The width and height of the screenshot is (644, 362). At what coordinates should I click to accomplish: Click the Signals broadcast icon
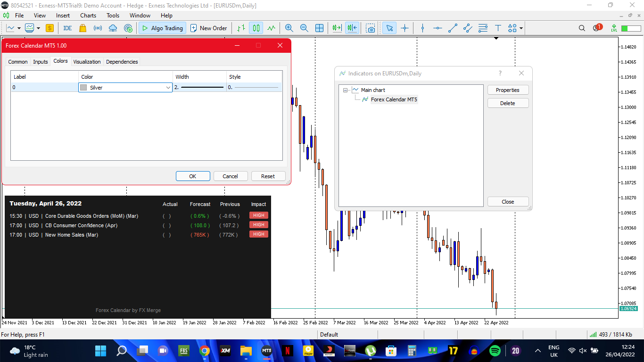tap(98, 28)
